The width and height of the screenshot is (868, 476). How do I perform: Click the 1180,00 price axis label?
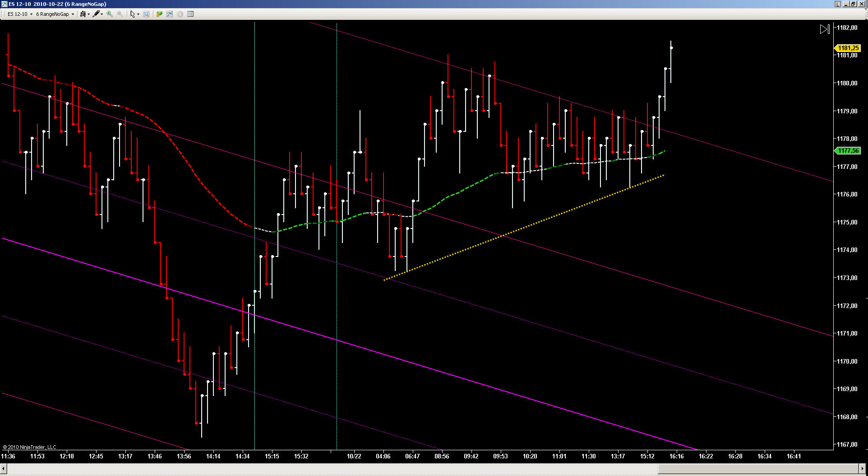click(x=847, y=83)
